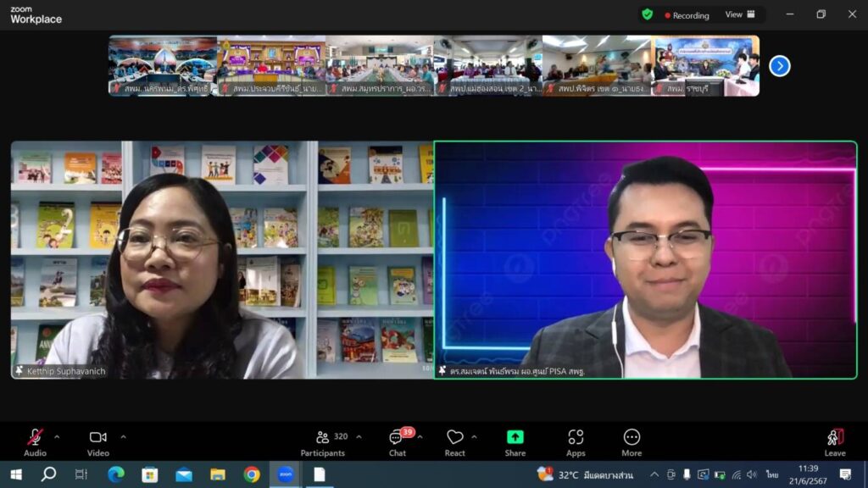Expand chat options arrow beside Chat
Viewport: 868px width, 488px height.
(x=420, y=437)
